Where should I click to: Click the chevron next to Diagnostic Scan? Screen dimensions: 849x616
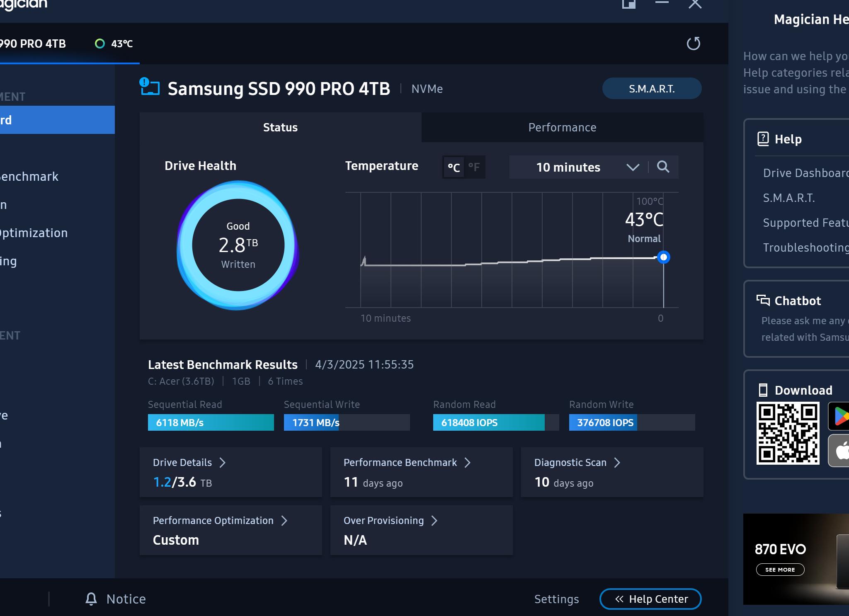point(617,463)
